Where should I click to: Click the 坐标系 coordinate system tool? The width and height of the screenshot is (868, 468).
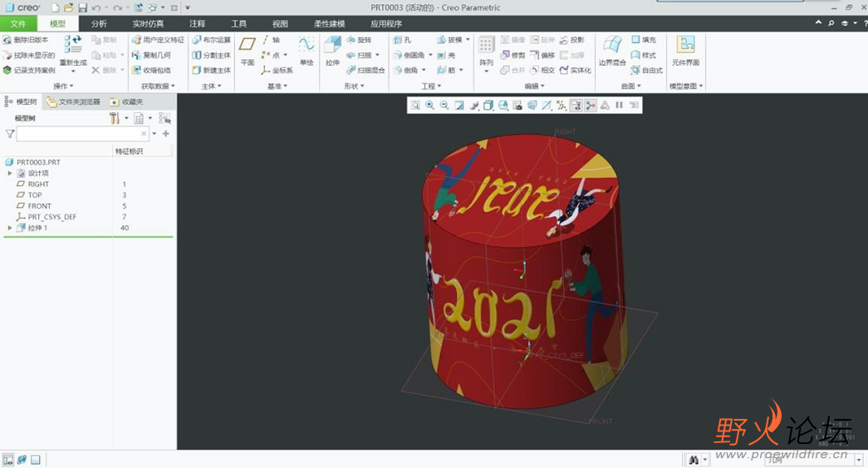(x=277, y=71)
